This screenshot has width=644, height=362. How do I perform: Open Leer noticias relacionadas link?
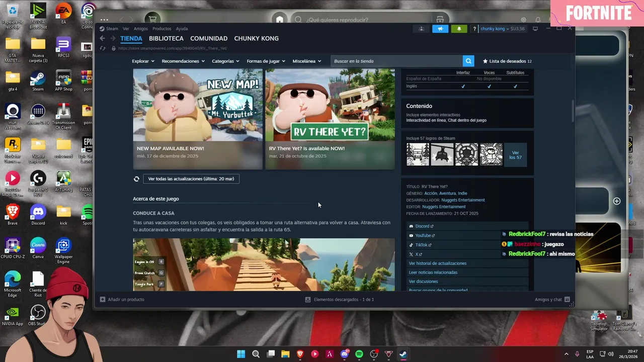pyautogui.click(x=433, y=273)
